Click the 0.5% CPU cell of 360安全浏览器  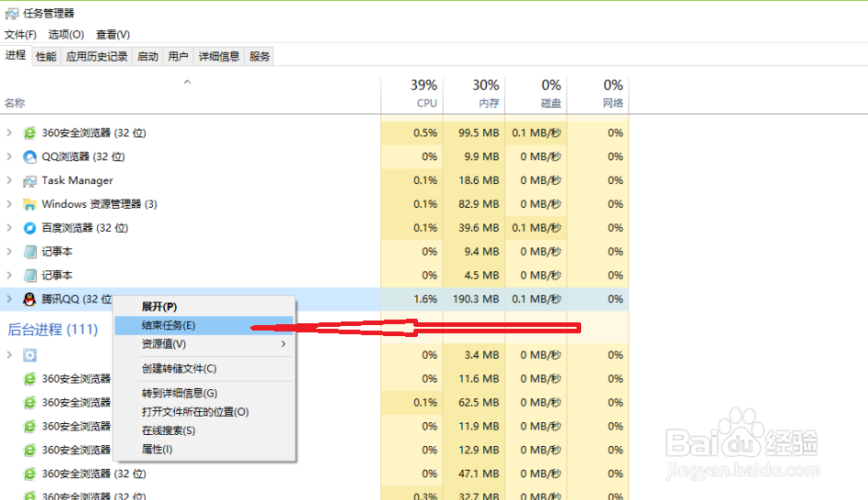412,133
